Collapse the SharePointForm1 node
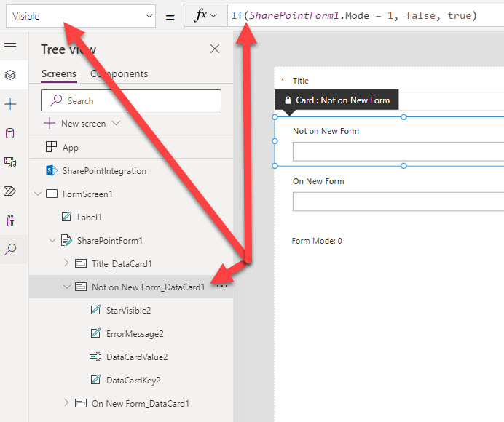This screenshot has height=422, width=504. click(52, 240)
